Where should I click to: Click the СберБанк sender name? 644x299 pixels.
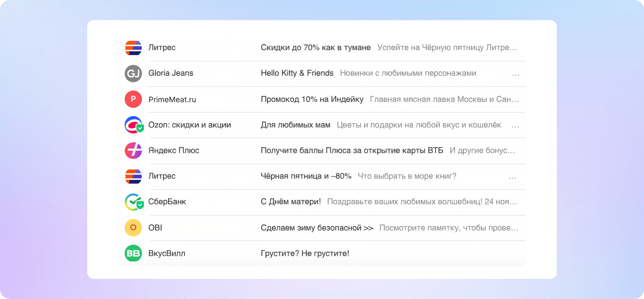pyautogui.click(x=167, y=202)
